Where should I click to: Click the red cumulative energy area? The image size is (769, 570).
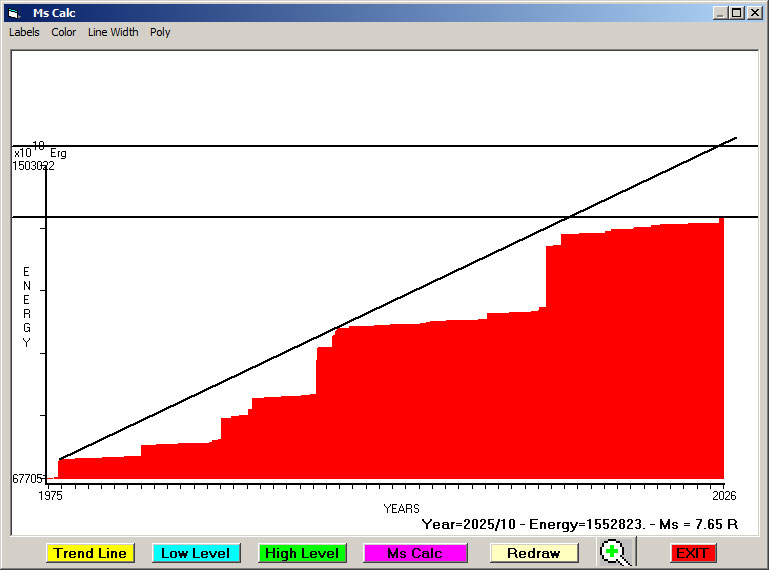point(450,400)
